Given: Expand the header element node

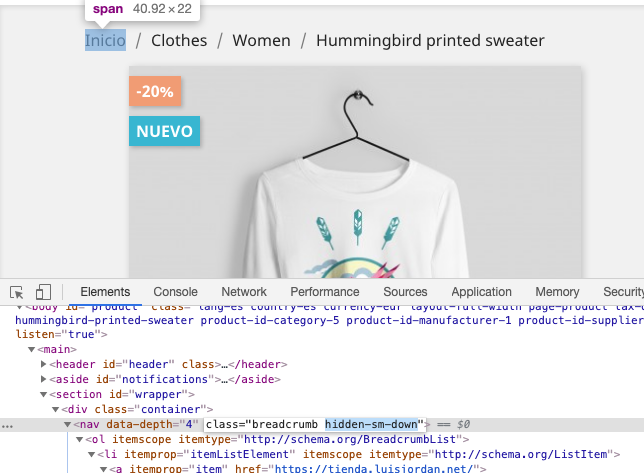Looking at the screenshot, I should click(43, 364).
